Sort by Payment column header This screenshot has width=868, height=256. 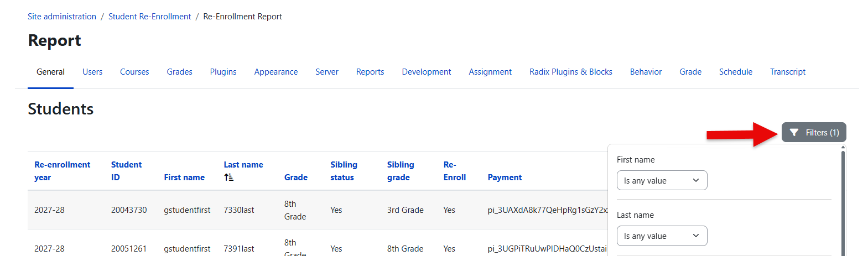[x=505, y=177]
